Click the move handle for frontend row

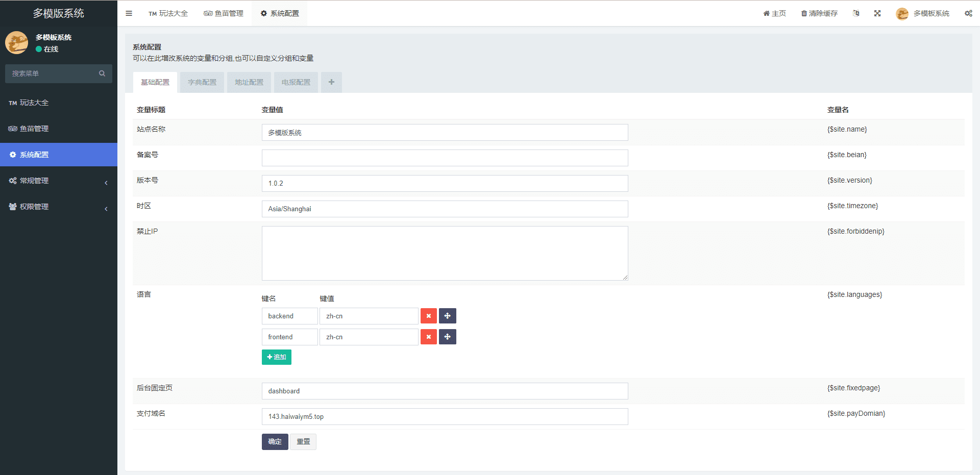447,337
